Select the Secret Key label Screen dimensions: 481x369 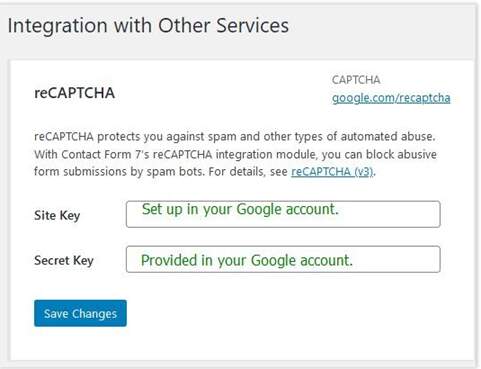64,260
